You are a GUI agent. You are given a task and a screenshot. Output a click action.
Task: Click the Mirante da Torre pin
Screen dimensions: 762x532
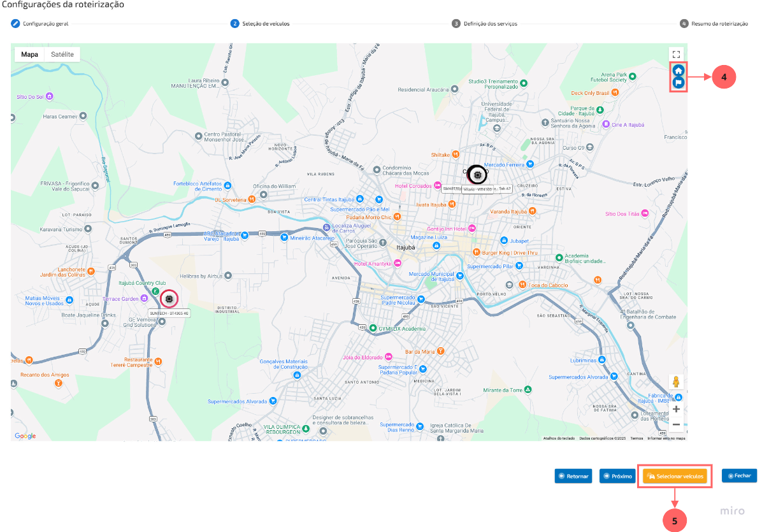528,390
